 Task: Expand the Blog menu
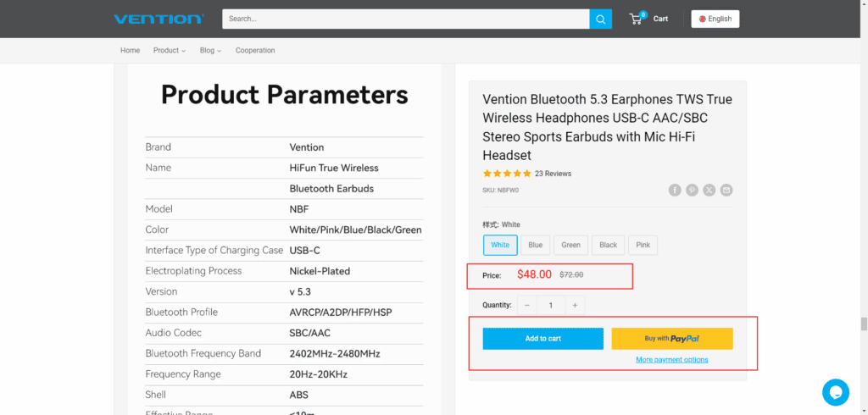click(x=210, y=50)
